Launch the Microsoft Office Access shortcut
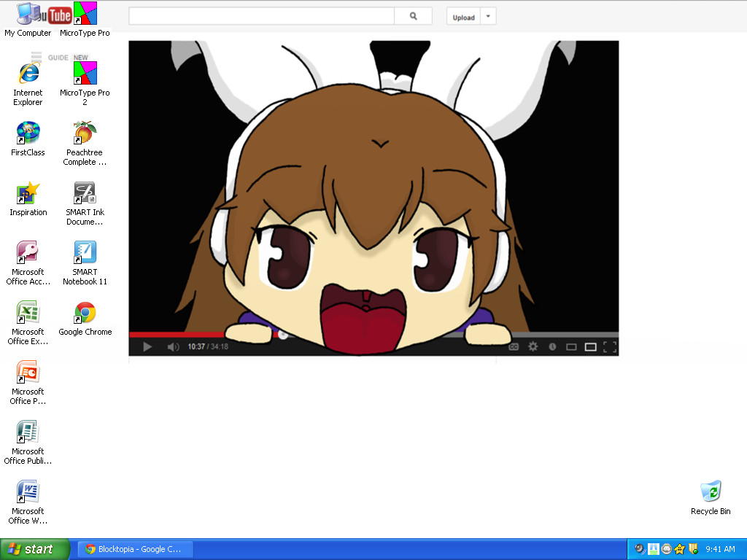This screenshot has height=560, width=747. (28, 264)
